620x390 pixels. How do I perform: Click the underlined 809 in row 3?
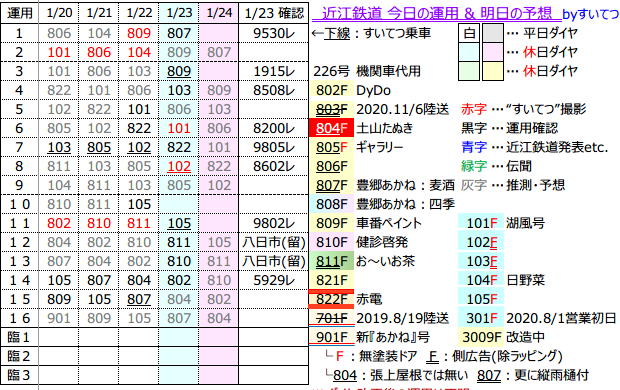[179, 71]
